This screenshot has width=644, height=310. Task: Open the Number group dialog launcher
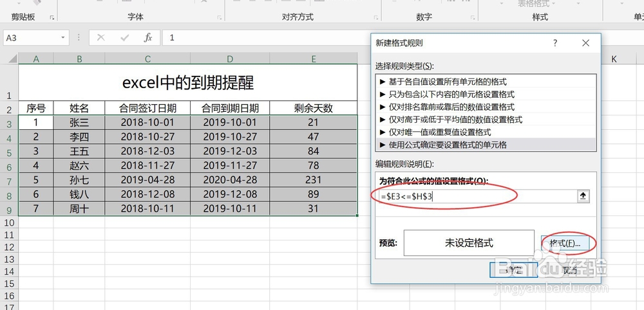click(x=473, y=17)
